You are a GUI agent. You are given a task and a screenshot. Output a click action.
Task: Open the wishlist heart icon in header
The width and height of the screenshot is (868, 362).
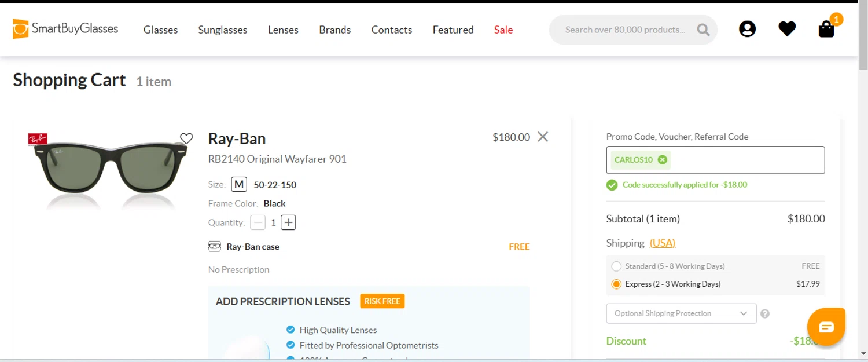coord(787,29)
